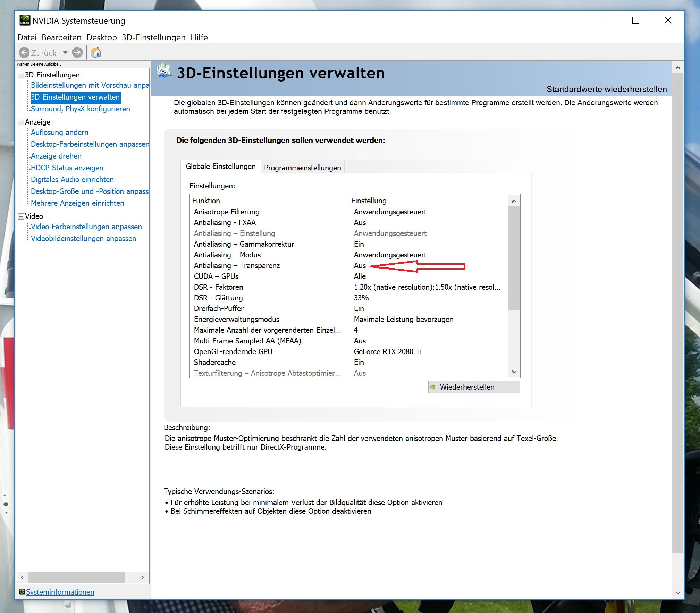Viewport: 700px width, 613px height.
Task: Click the Zurück back arrow icon
Action: 24,53
